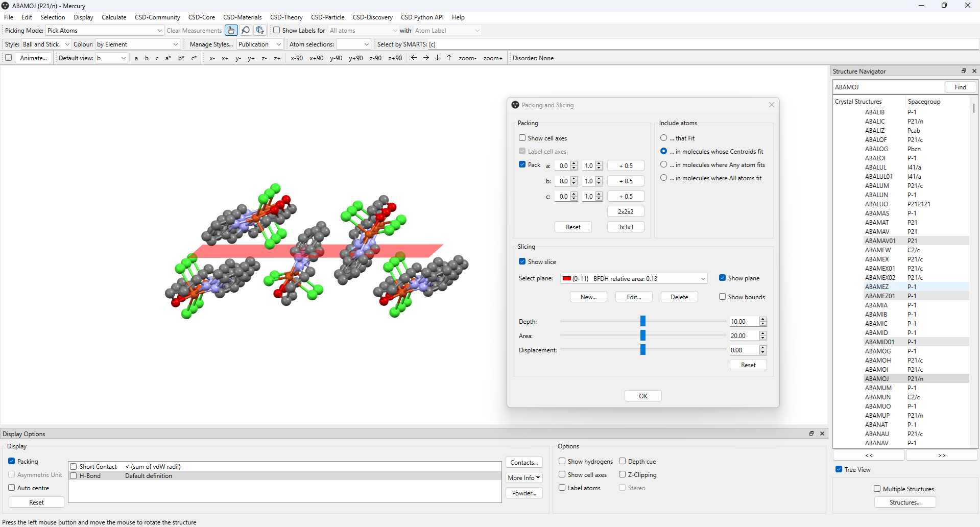980x527 pixels.
Task: Click the translate mode icon in toolbar
Action: pos(260,31)
